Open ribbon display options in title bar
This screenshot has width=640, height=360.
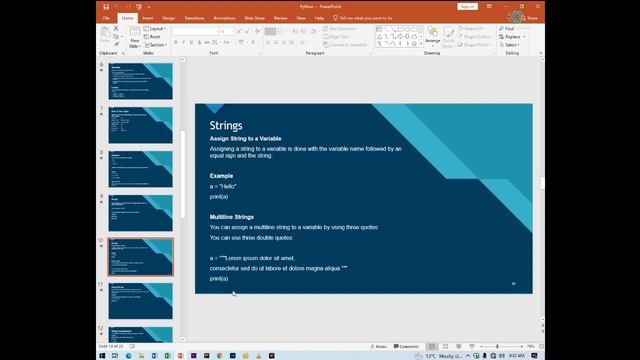[489, 7]
